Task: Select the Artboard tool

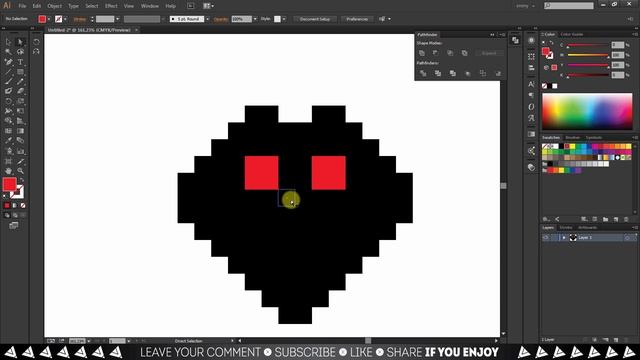Action: pos(8,161)
